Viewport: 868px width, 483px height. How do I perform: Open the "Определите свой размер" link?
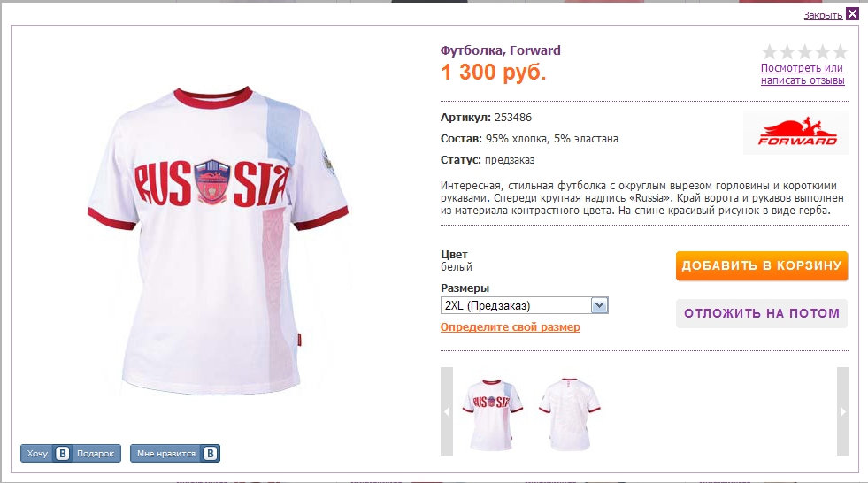(510, 327)
